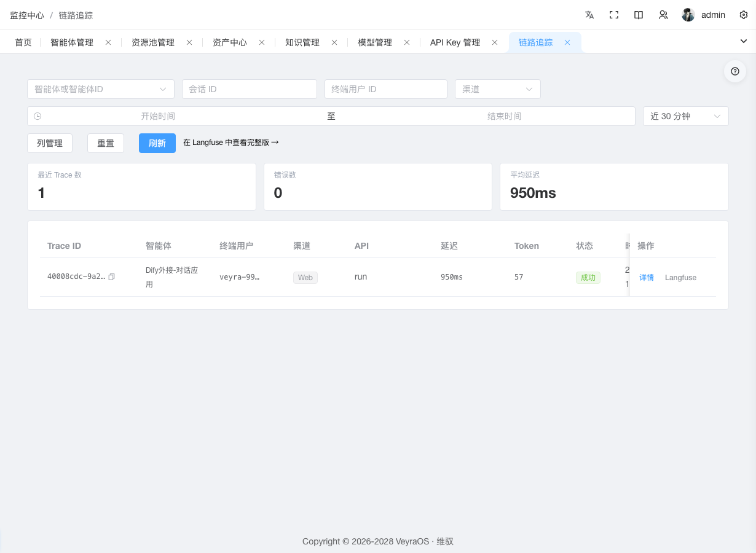Click the help question mark icon
The image size is (756, 553).
(x=735, y=71)
